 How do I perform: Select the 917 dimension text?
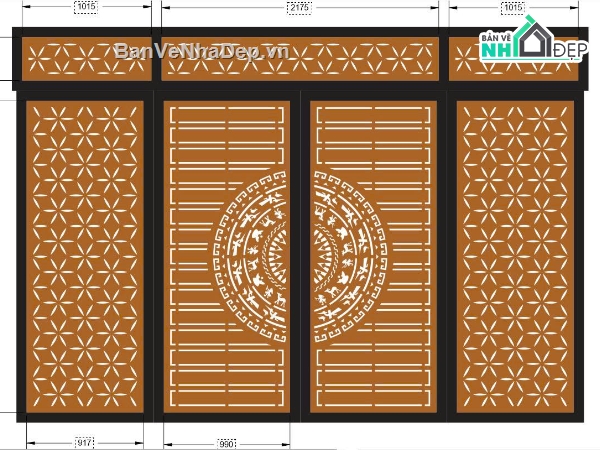pyautogui.click(x=84, y=443)
